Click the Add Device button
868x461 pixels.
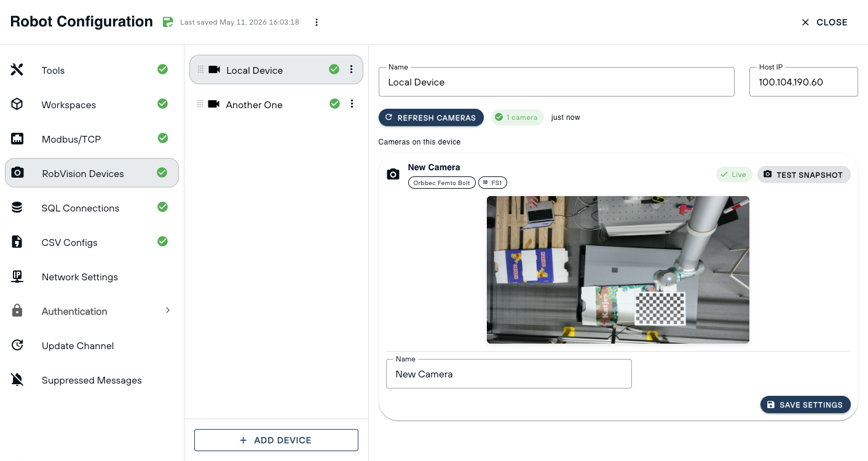pos(276,440)
